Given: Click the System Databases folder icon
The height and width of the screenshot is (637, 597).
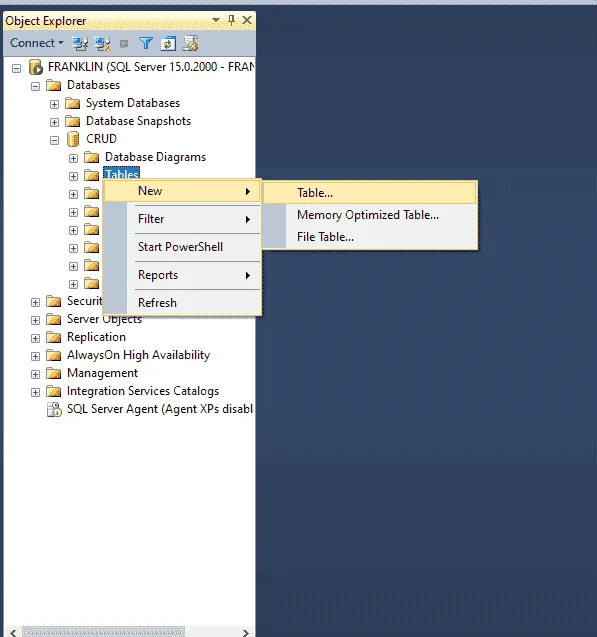Looking at the screenshot, I should pyautogui.click(x=72, y=103).
